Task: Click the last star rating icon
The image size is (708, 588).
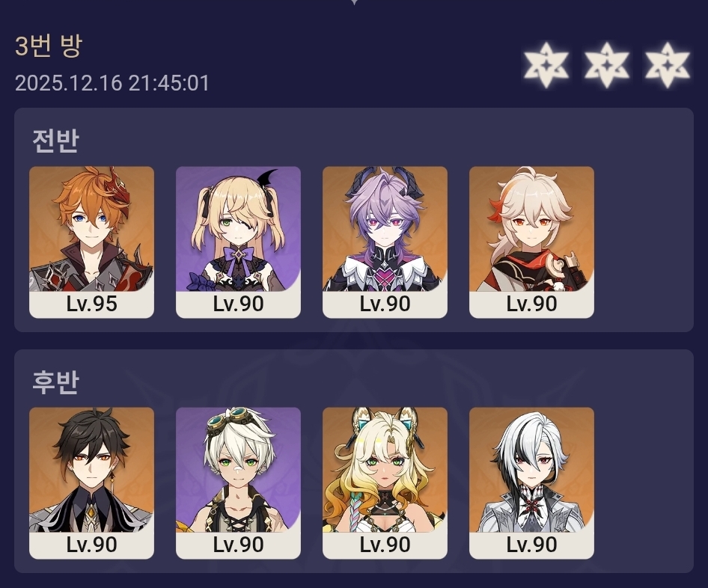Action: click(x=668, y=65)
